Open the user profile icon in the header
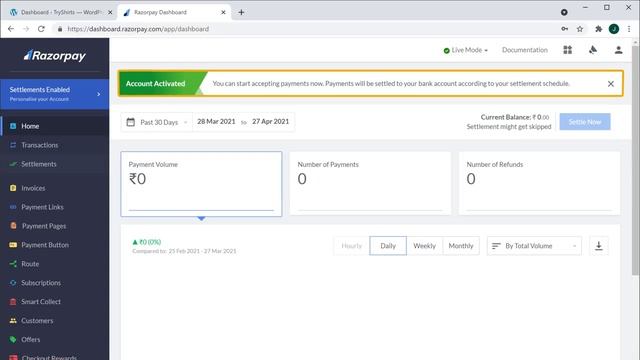Image resolution: width=640 pixels, height=360 pixels. (618, 50)
